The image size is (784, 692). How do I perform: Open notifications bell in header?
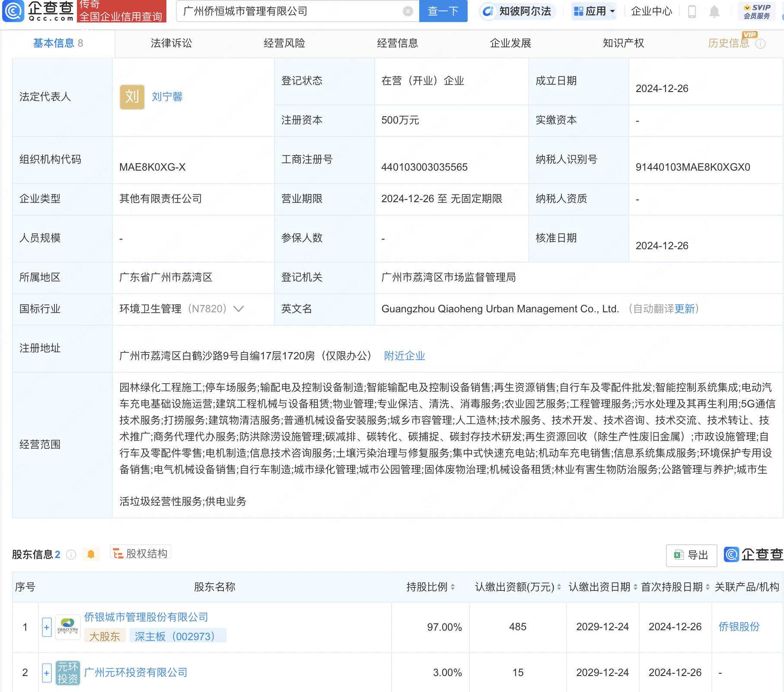714,12
